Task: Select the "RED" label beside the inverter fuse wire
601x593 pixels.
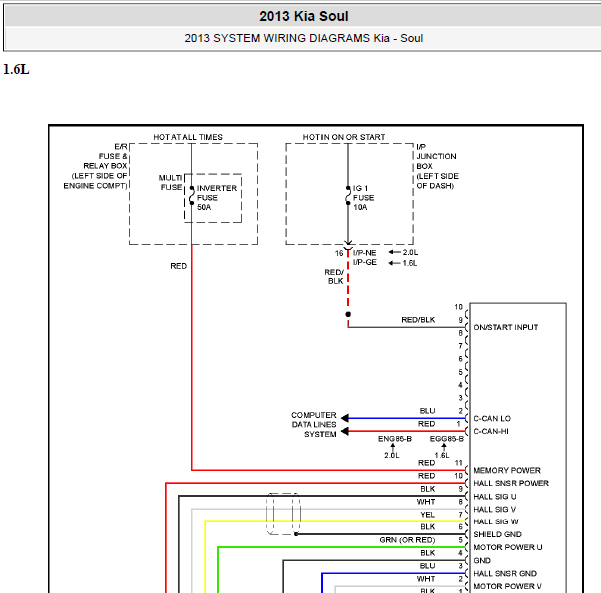Action: [x=179, y=266]
